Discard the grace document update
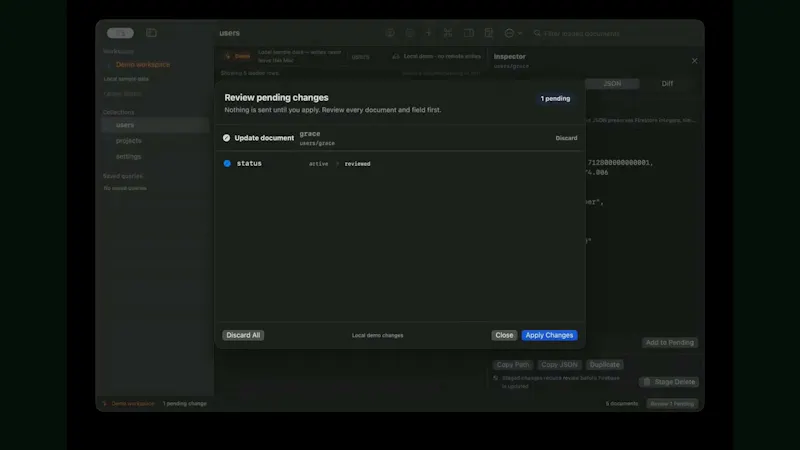The image size is (800, 450). pyautogui.click(x=566, y=138)
